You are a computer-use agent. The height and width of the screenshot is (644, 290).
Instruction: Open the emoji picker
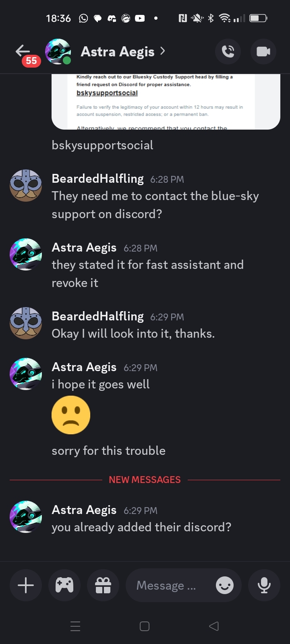click(x=224, y=585)
